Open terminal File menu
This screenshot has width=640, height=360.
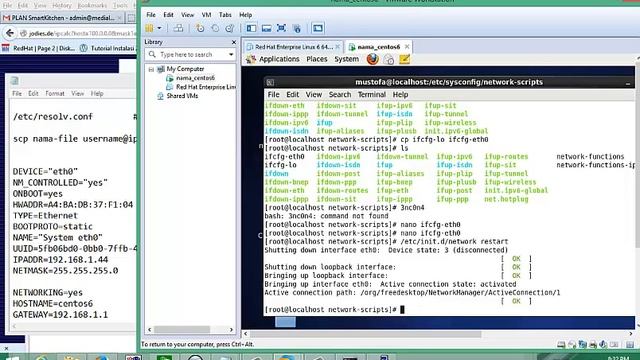(x=273, y=95)
